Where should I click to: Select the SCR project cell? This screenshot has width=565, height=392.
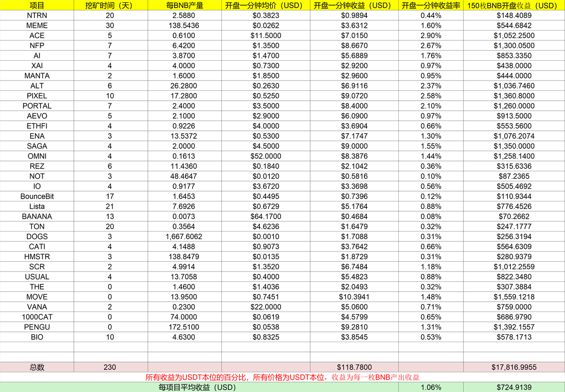[x=37, y=267]
